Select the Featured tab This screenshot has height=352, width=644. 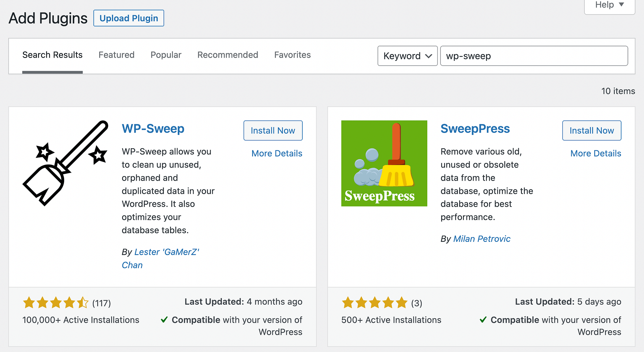click(x=116, y=55)
